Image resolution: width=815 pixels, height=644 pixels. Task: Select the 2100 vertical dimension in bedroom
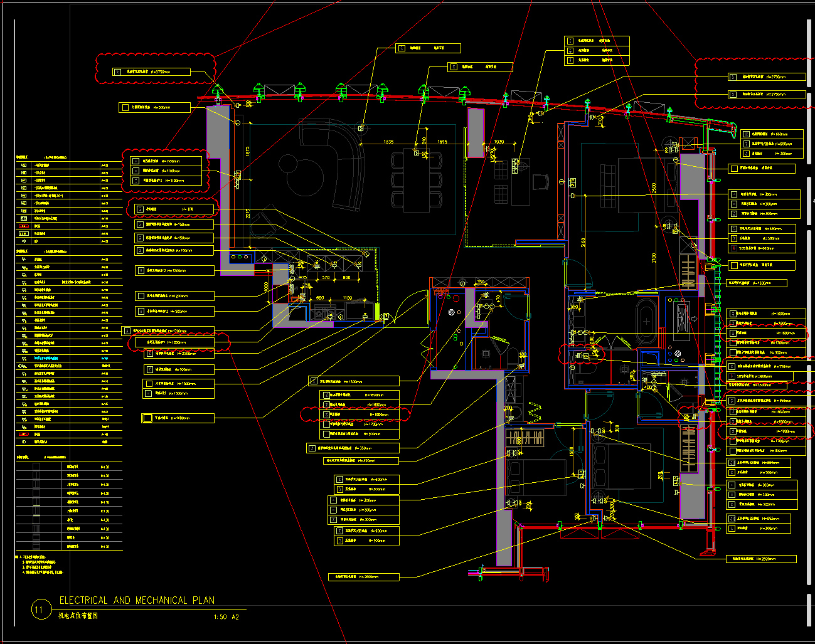pyautogui.click(x=654, y=258)
